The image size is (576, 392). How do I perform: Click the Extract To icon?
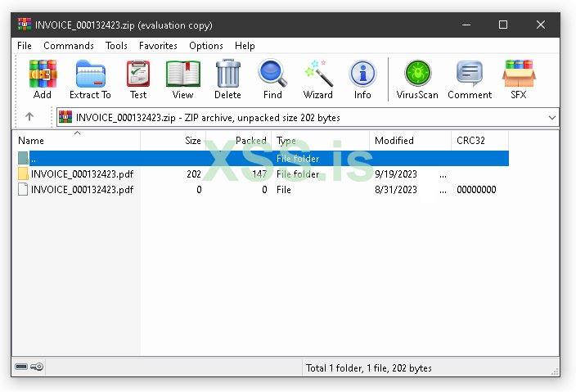[90, 74]
